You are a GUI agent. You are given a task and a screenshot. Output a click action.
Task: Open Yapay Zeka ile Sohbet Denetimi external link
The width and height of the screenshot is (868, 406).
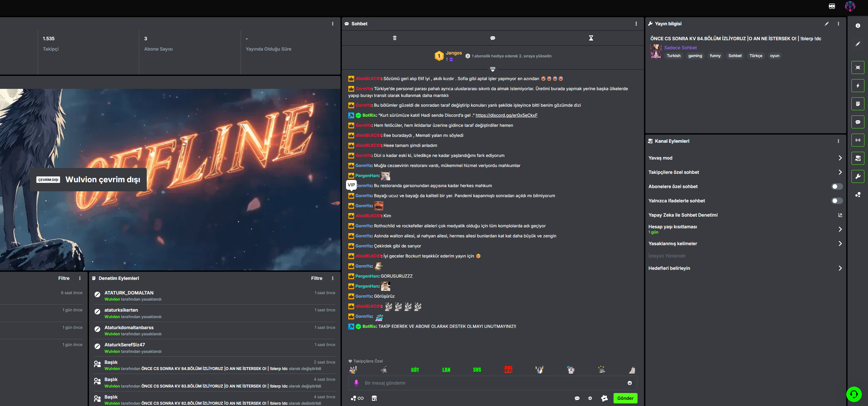click(840, 215)
